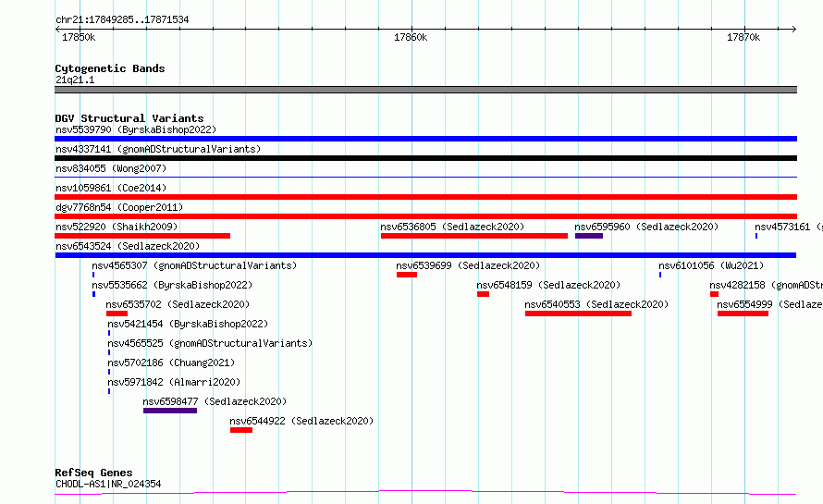This screenshot has width=823, height=504.
Task: Open the nsv5535662 (ByrskaBishop2022) label
Action: (172, 285)
